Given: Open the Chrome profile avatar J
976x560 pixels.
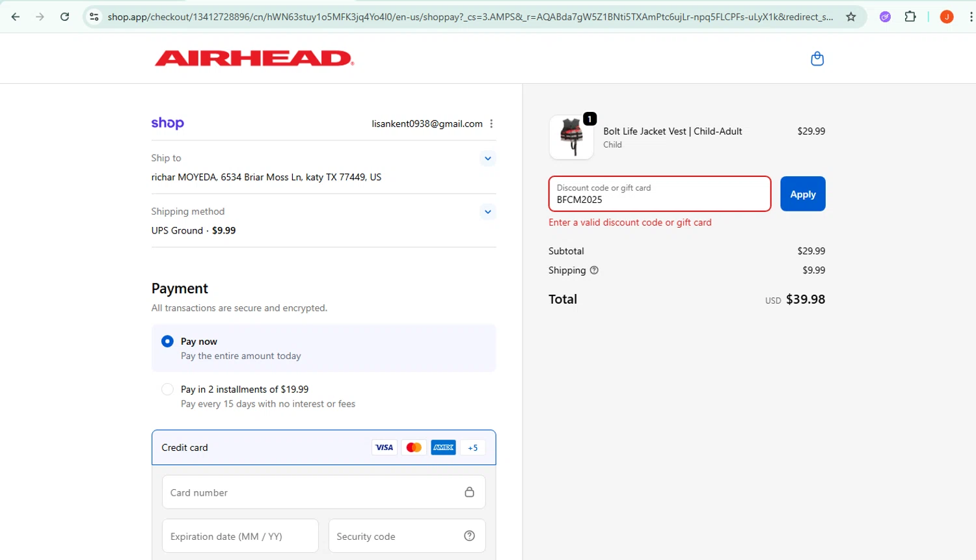Looking at the screenshot, I should click(x=947, y=17).
